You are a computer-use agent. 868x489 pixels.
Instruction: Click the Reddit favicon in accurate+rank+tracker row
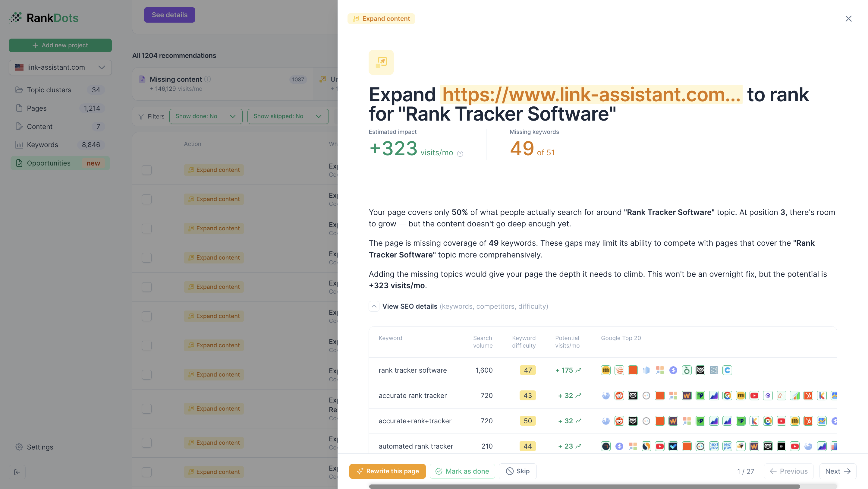click(x=619, y=421)
